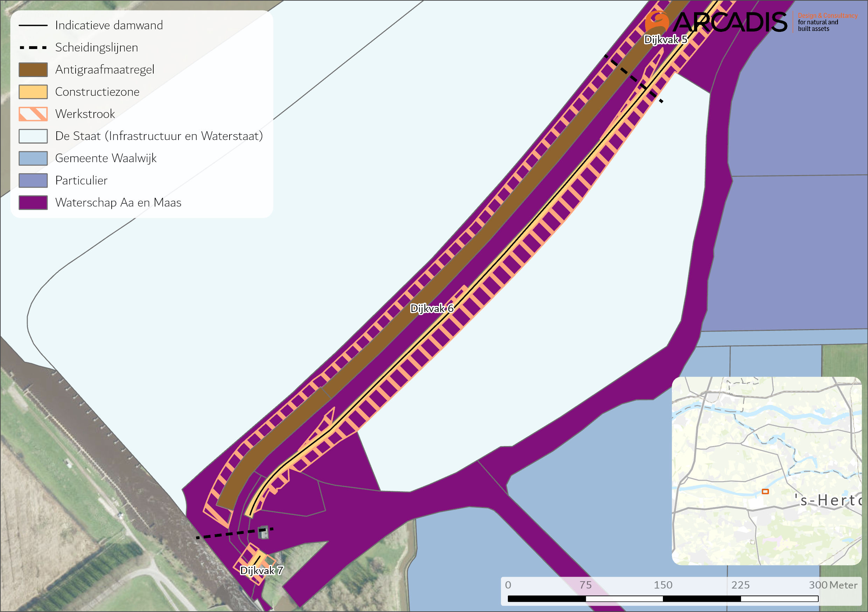Click the orange location marker in overview map
This screenshot has width=868, height=612.
pos(765,492)
